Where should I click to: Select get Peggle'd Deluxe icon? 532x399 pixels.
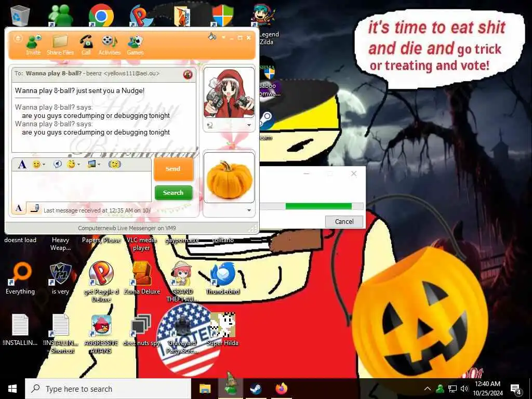101,282
